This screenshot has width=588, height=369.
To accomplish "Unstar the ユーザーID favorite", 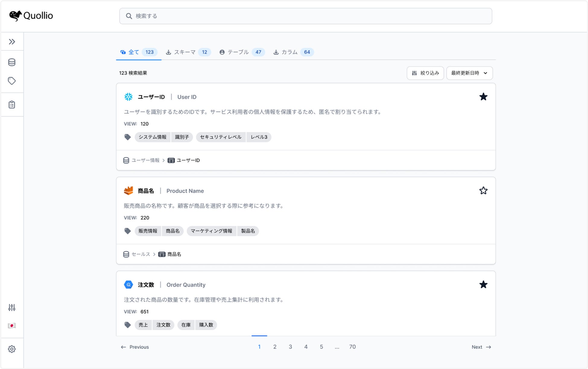I will tap(483, 97).
